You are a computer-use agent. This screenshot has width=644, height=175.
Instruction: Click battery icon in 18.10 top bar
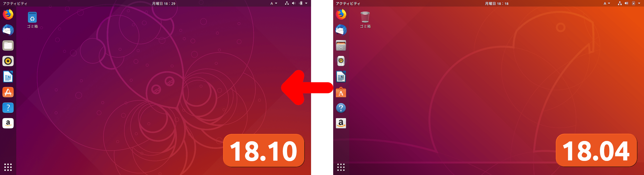click(301, 3)
